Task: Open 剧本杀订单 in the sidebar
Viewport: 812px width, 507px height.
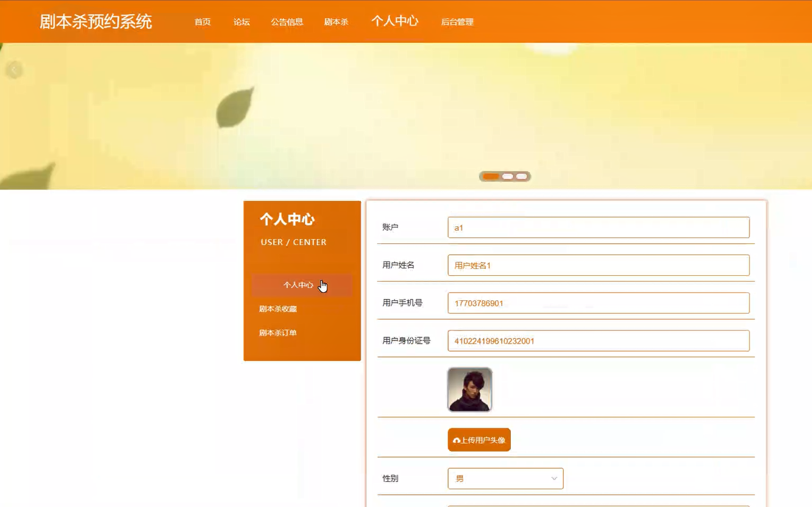Action: pos(278,333)
